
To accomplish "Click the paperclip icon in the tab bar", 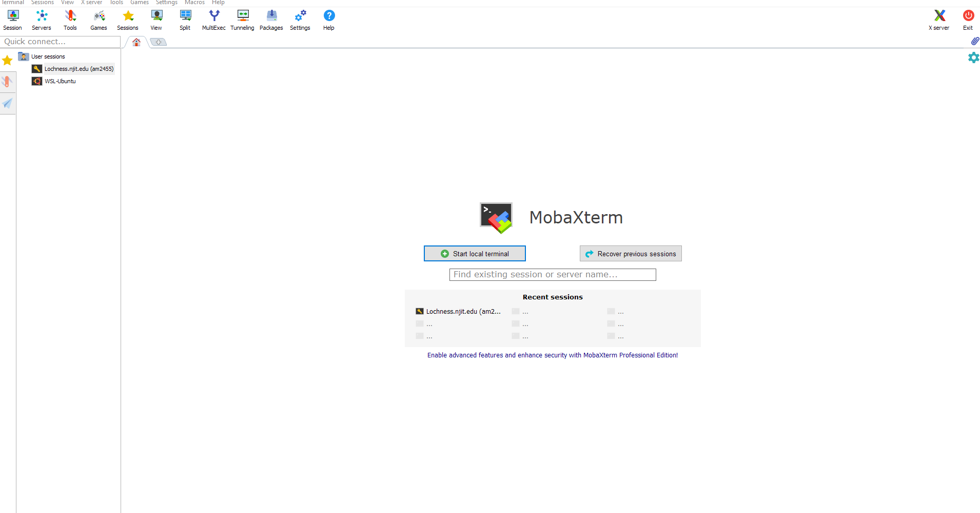I will 975,41.
